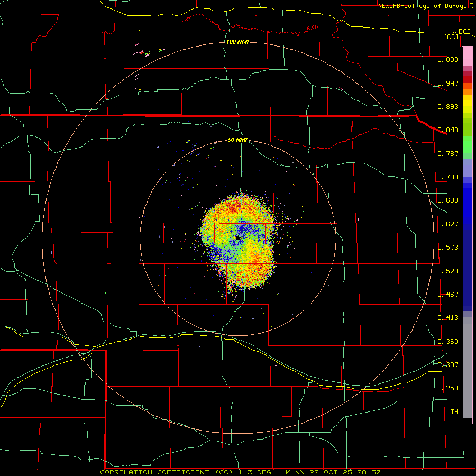Screen dimensions: 476x476
Task: Click the [CC] units label
Action: 452,37
